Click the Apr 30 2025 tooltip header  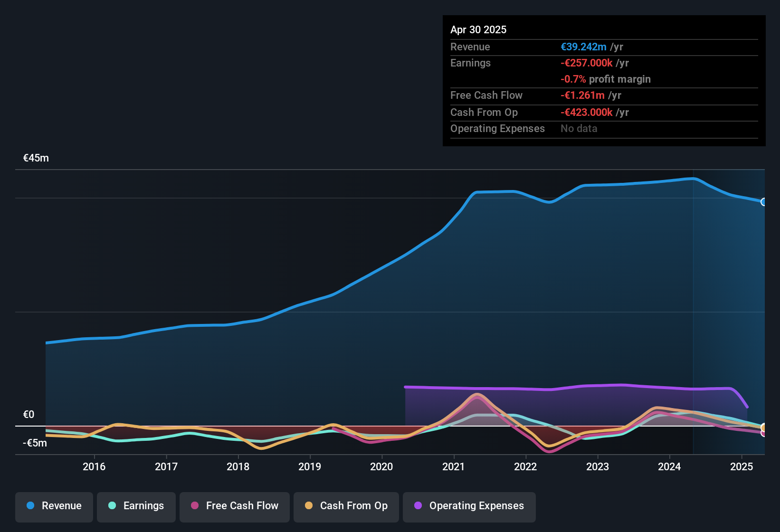(x=478, y=29)
